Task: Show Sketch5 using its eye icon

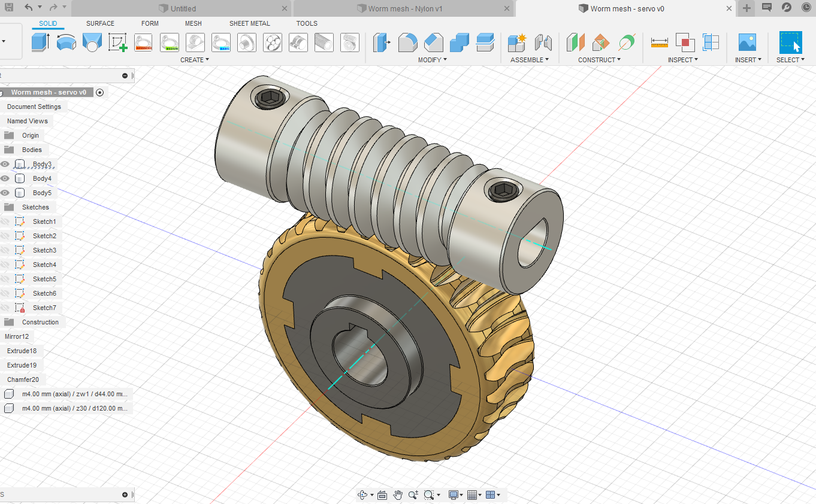Action: pyautogui.click(x=5, y=279)
